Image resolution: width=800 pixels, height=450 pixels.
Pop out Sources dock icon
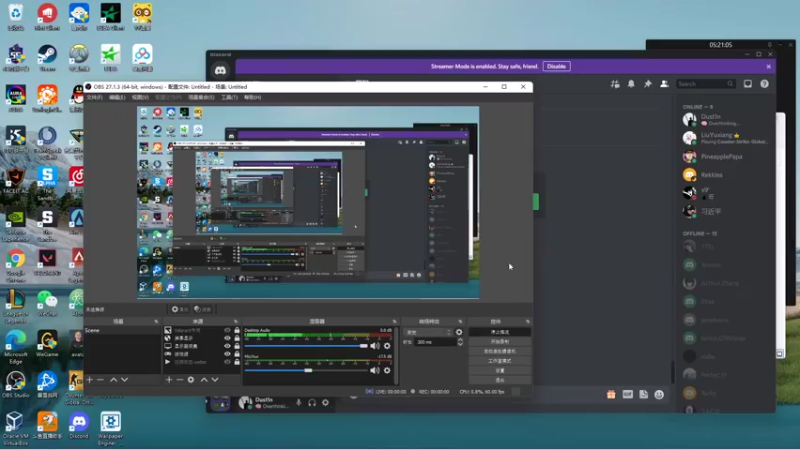[236, 321]
